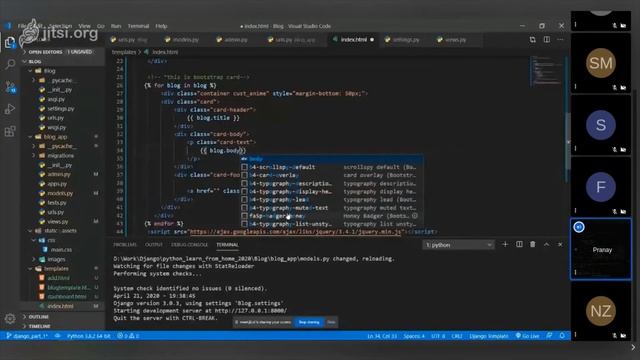Select the NZ participant tile
Screen dimensions: 640x360
[x=600, y=311]
